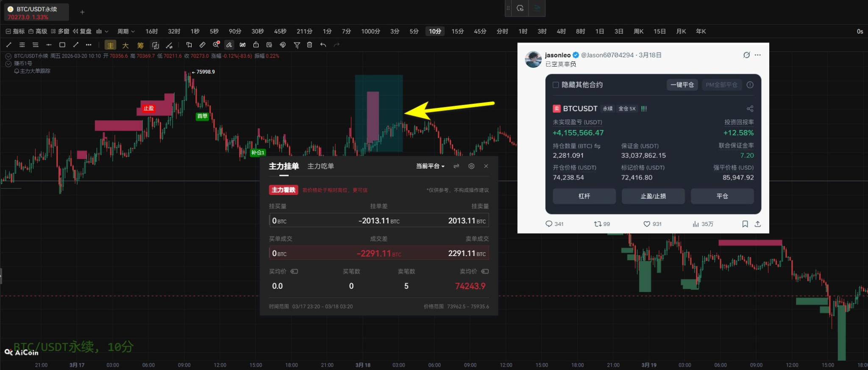Click the magnifier zoom tool icon
868x370 pixels.
click(x=216, y=45)
